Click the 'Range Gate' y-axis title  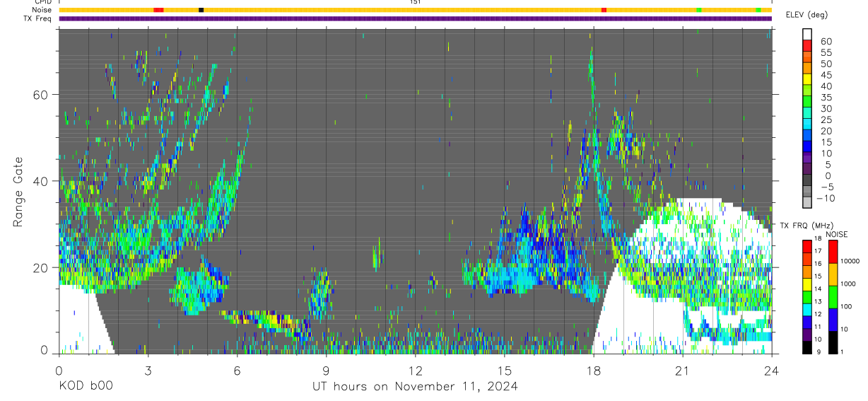(x=18, y=192)
